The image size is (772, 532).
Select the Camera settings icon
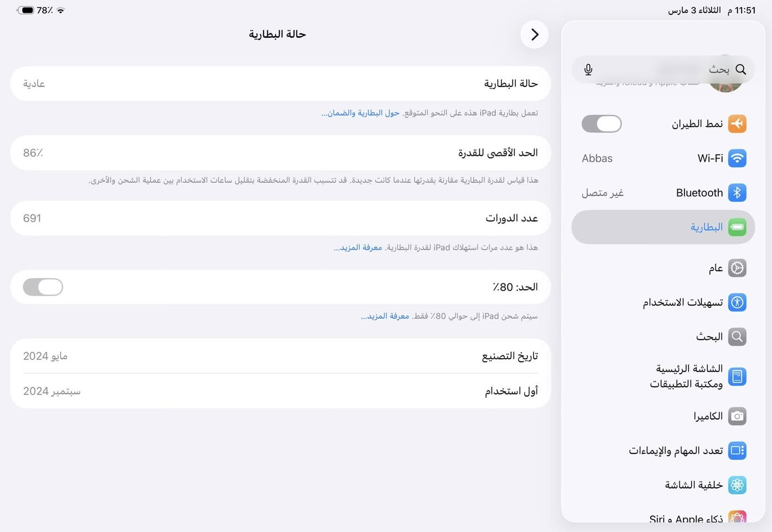[x=737, y=416]
